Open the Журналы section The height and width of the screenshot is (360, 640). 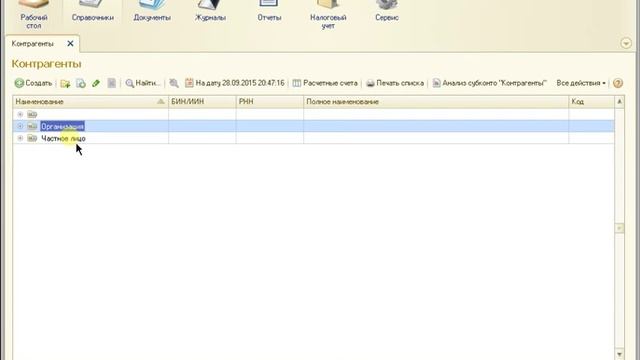click(x=210, y=12)
